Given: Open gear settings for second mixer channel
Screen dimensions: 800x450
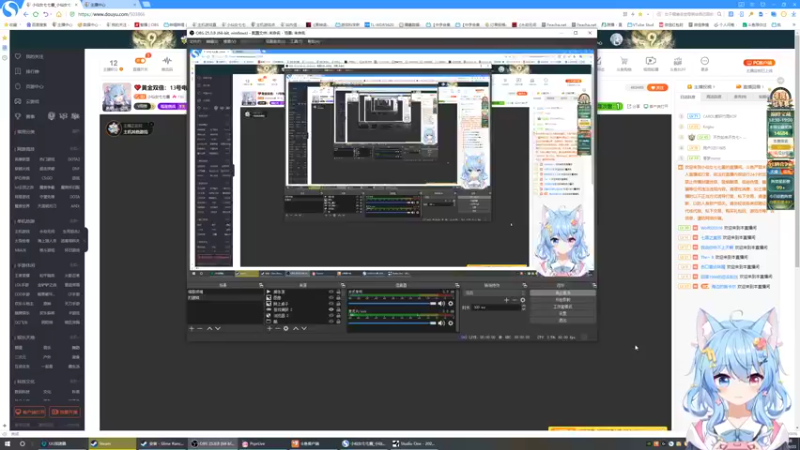Looking at the screenshot, I should pyautogui.click(x=451, y=323).
